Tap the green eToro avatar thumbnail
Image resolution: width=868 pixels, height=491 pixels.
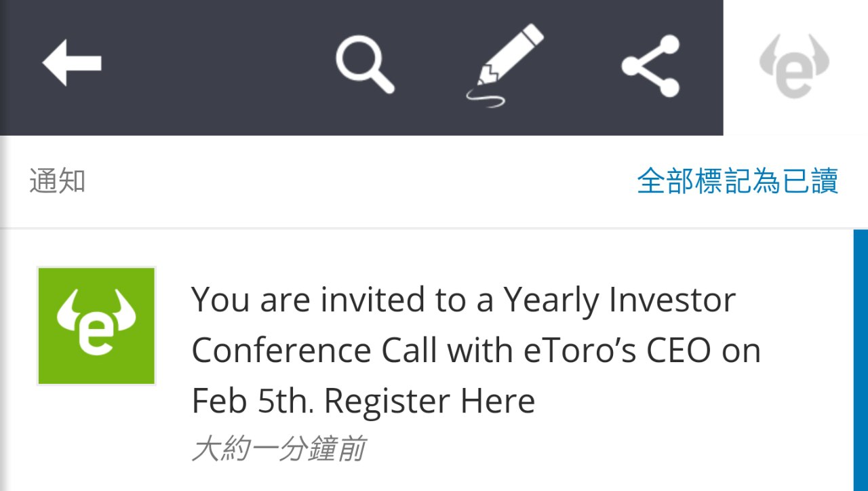pyautogui.click(x=96, y=326)
